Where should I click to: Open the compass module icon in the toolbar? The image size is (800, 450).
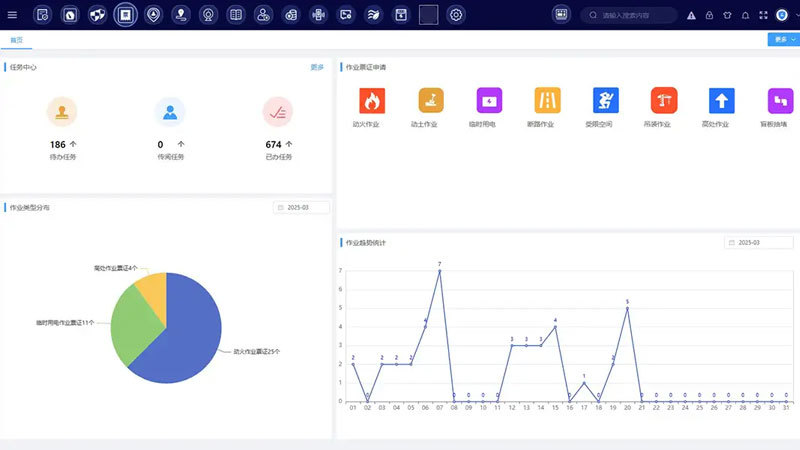(x=70, y=15)
